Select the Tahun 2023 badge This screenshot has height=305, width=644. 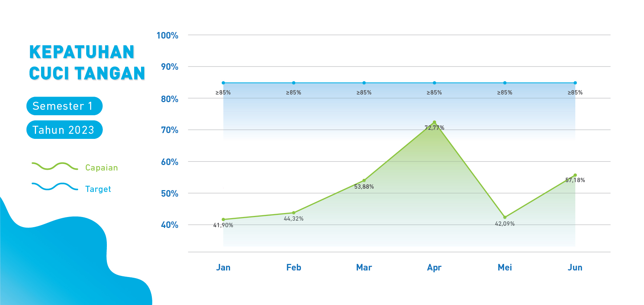pyautogui.click(x=64, y=130)
